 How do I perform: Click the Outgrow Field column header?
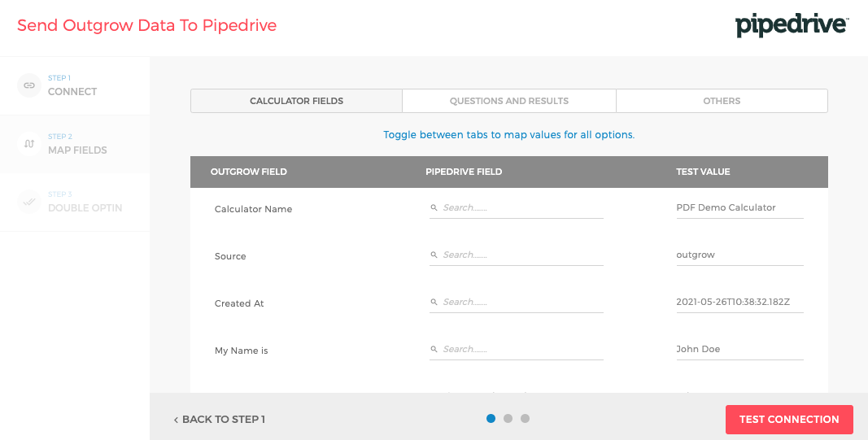[249, 172]
